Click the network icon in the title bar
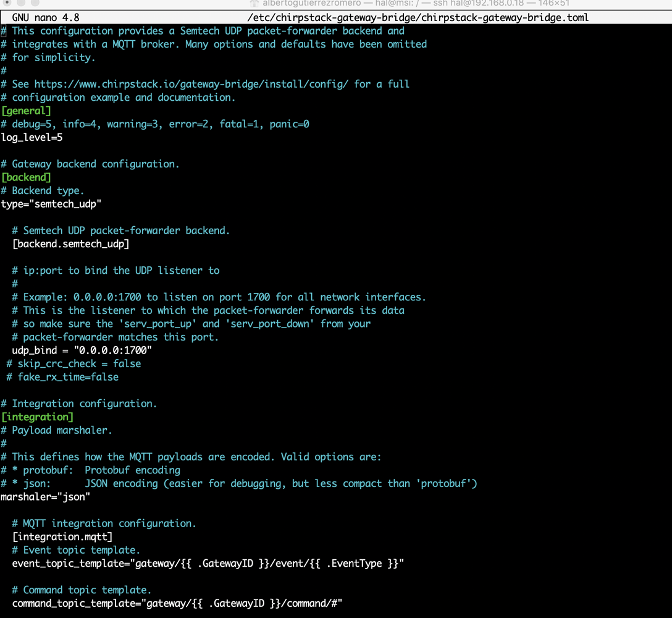Screen dimensions: 672x618 point(255,4)
